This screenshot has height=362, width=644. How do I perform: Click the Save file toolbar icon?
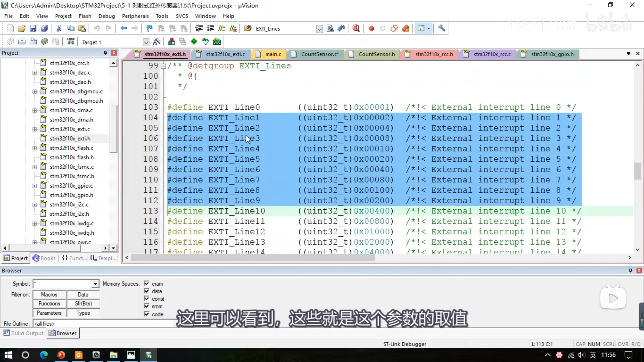[x=33, y=28]
